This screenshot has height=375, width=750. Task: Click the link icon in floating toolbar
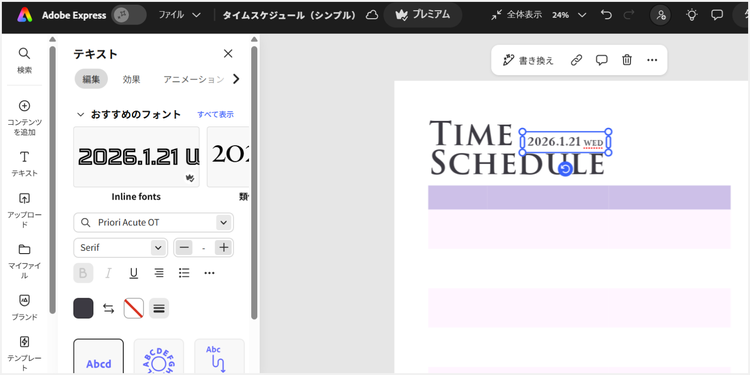(576, 60)
